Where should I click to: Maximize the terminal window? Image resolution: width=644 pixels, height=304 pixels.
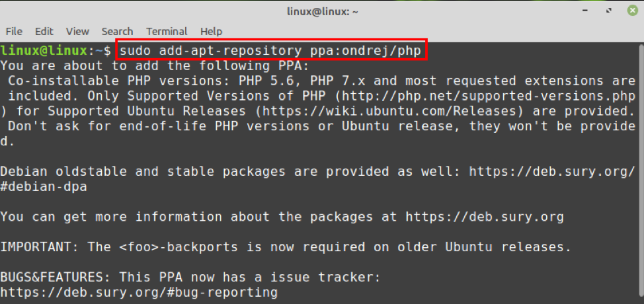607,11
